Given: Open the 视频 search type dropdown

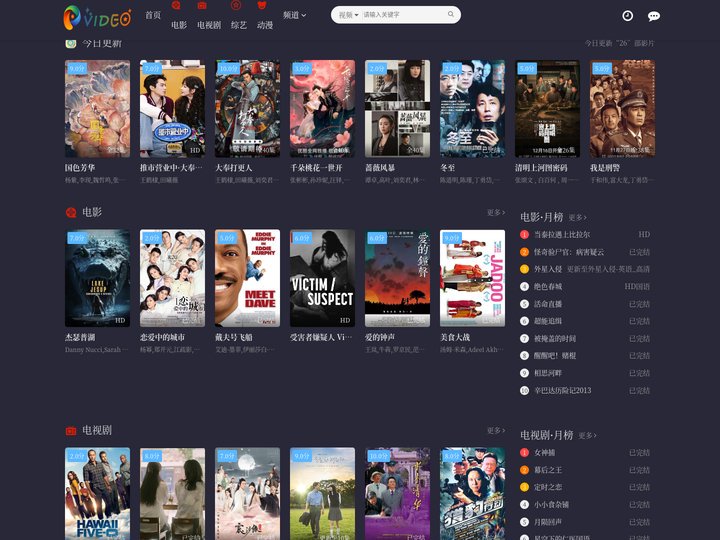Looking at the screenshot, I should [x=349, y=15].
